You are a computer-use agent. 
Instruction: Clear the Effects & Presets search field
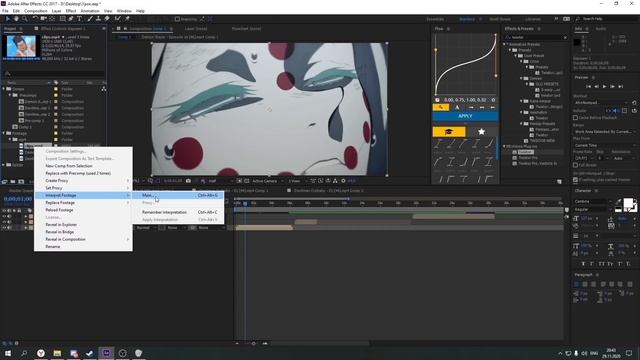[x=565, y=37]
